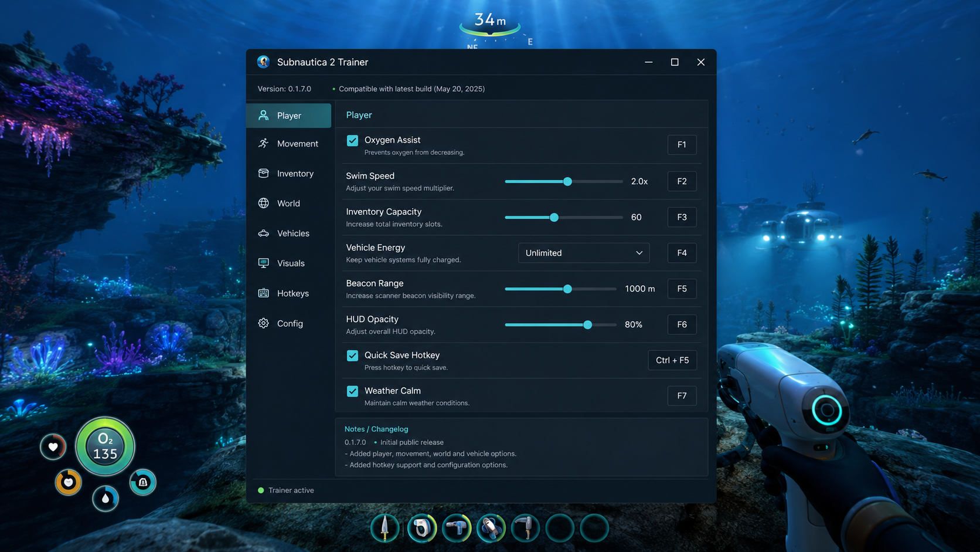Click the '60' inventory capacity value
This screenshot has height=552, width=980.
[636, 217]
